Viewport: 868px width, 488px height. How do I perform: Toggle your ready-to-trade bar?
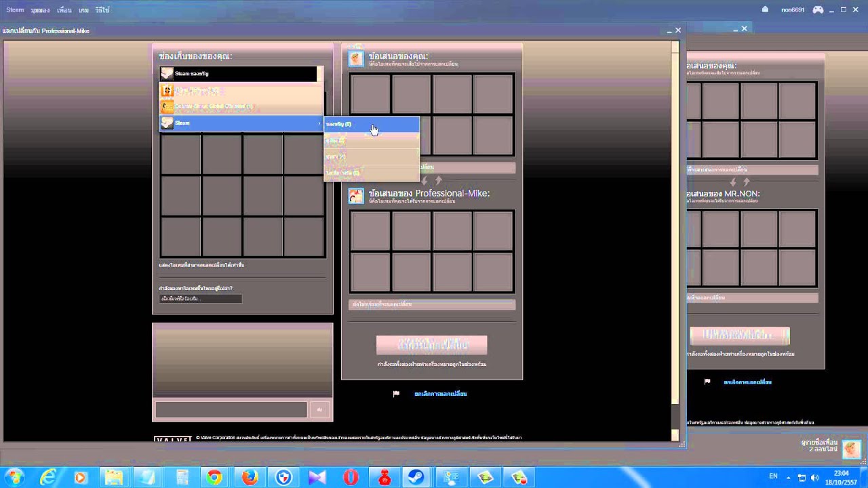[x=432, y=167]
